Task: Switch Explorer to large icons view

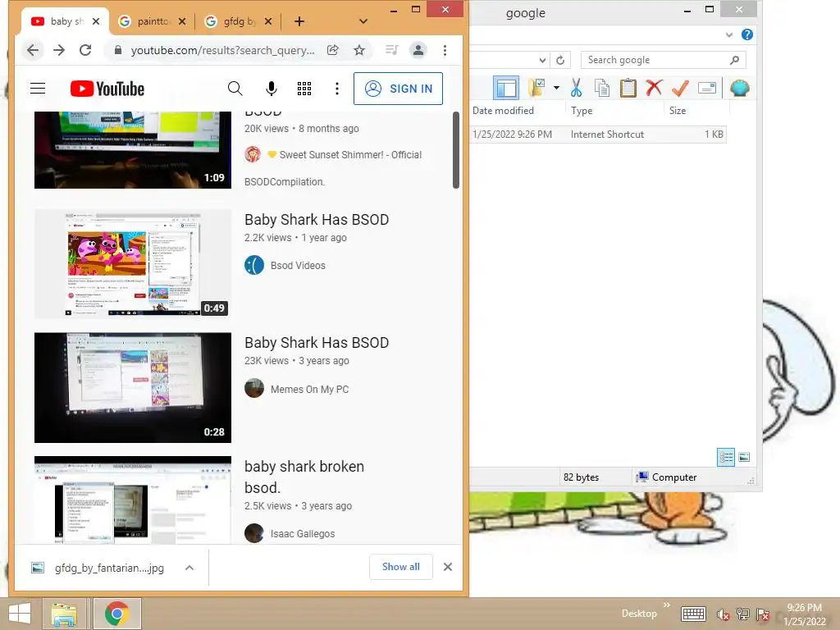Action: pyautogui.click(x=744, y=457)
